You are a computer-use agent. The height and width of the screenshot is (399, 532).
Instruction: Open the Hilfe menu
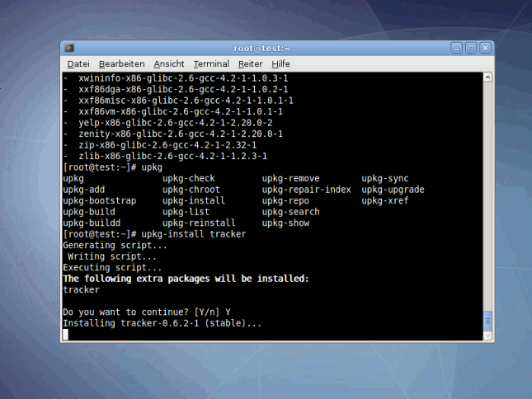coord(280,63)
